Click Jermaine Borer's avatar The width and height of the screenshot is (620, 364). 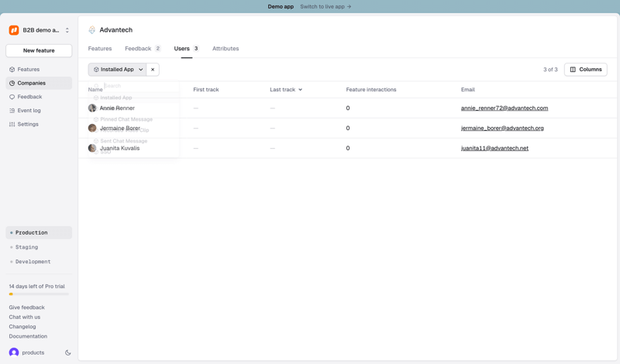click(x=92, y=128)
